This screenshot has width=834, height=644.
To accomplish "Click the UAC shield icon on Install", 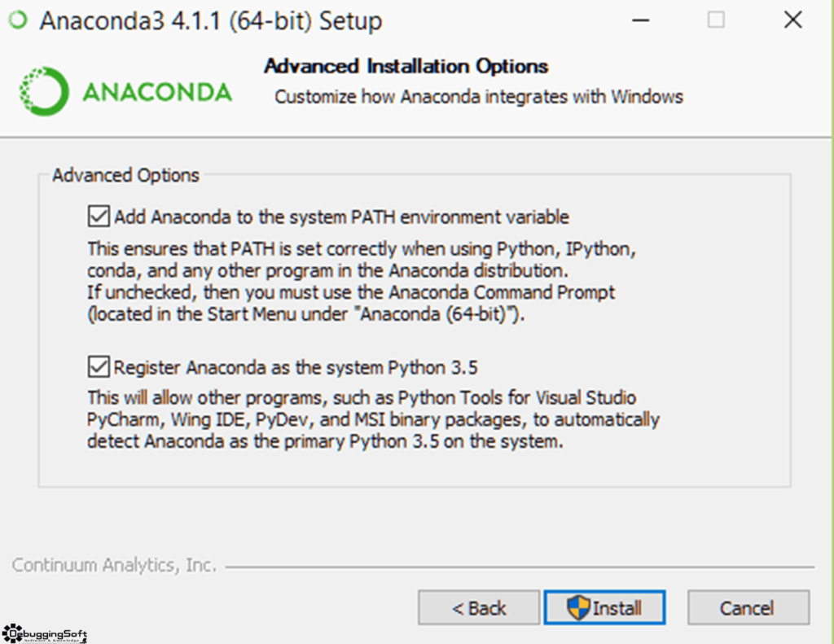I will (578, 607).
